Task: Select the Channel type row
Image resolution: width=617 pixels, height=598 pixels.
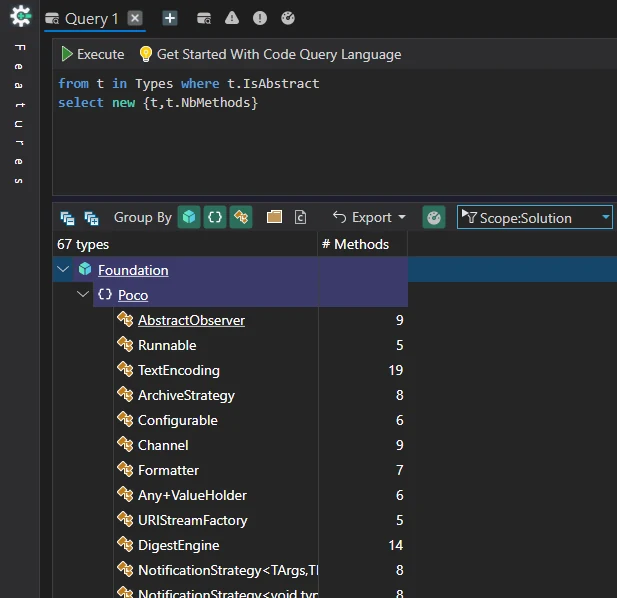Action: pos(260,445)
